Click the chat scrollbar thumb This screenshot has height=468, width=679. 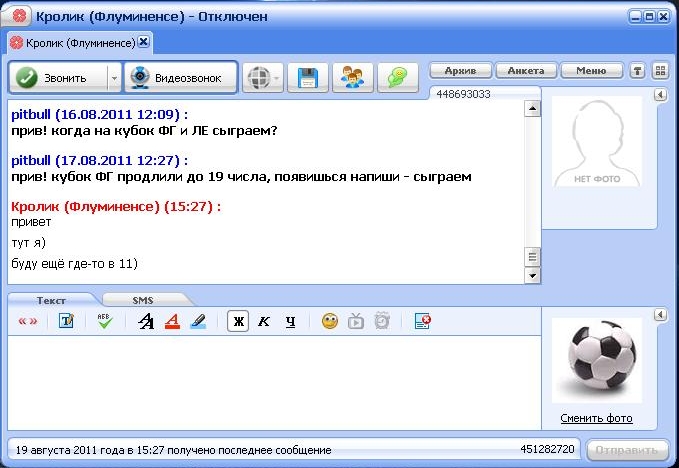click(532, 257)
